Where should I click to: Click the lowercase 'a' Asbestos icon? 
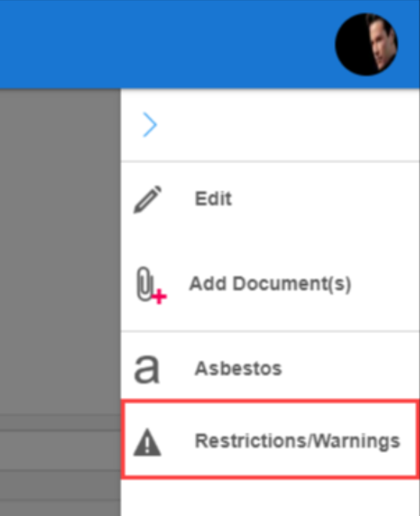click(x=147, y=369)
